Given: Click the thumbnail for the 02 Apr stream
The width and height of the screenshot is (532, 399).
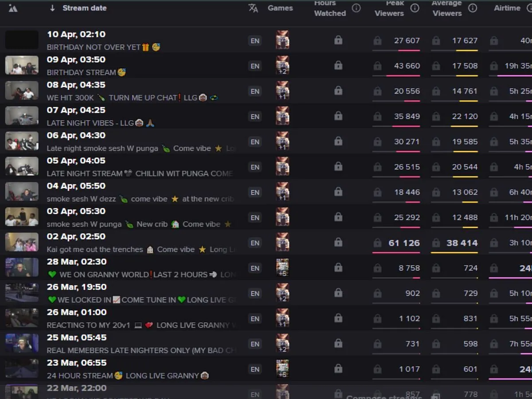Looking at the screenshot, I should tap(22, 243).
